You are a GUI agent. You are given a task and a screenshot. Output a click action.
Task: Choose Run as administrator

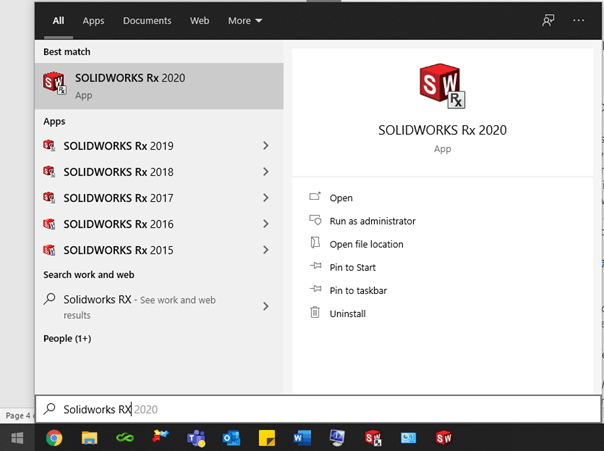click(x=372, y=221)
